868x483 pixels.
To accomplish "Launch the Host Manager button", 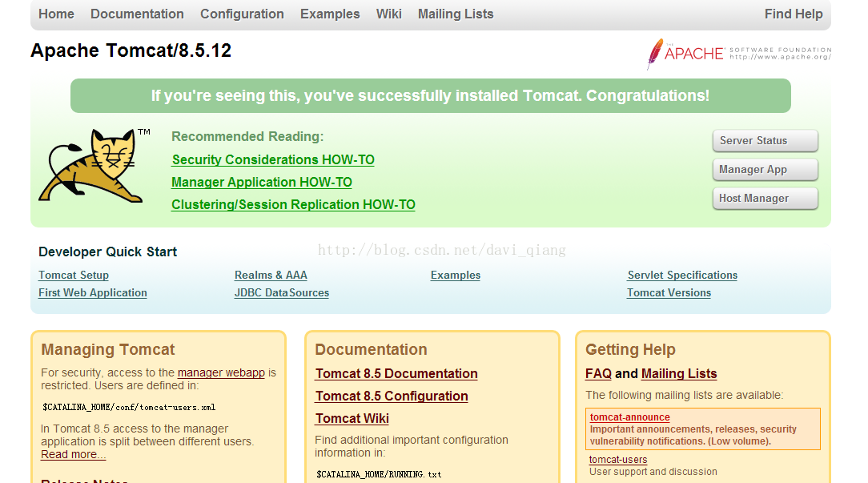I will point(765,199).
